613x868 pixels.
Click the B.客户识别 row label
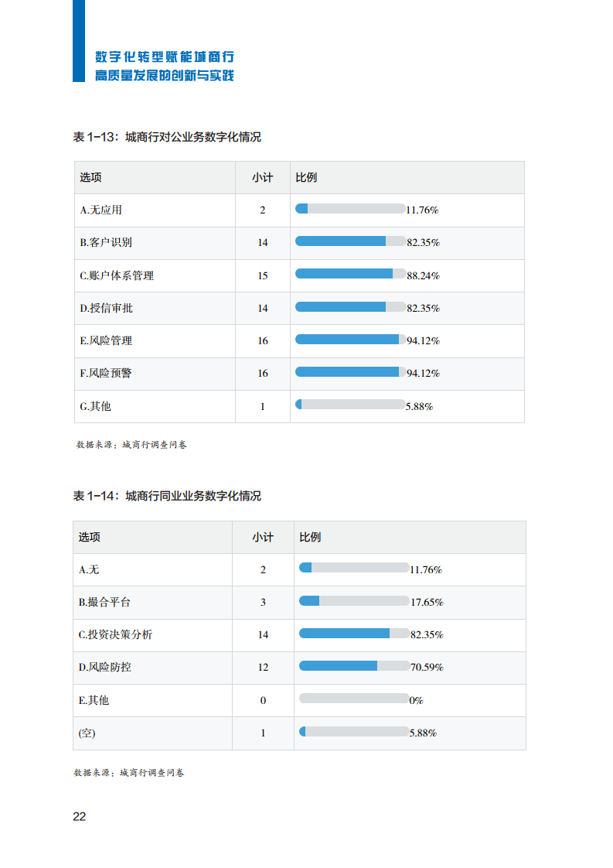[106, 242]
